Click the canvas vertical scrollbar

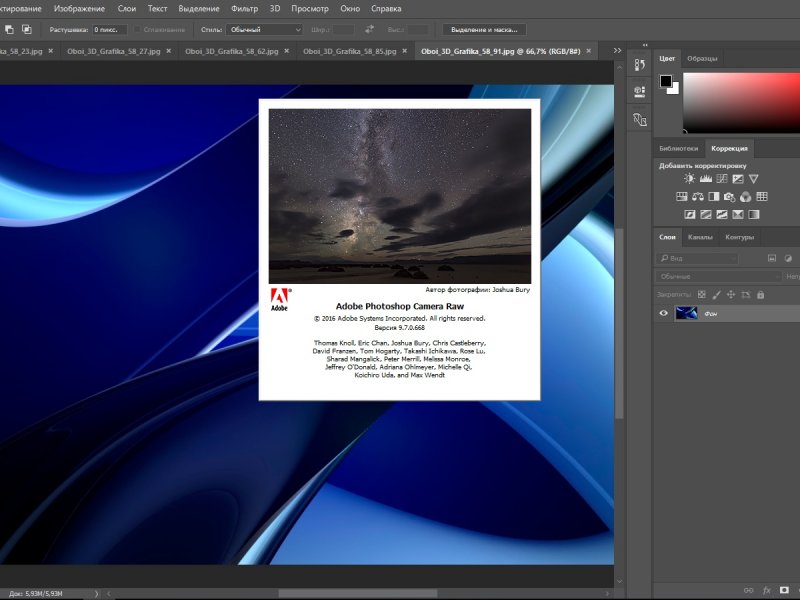(x=619, y=324)
